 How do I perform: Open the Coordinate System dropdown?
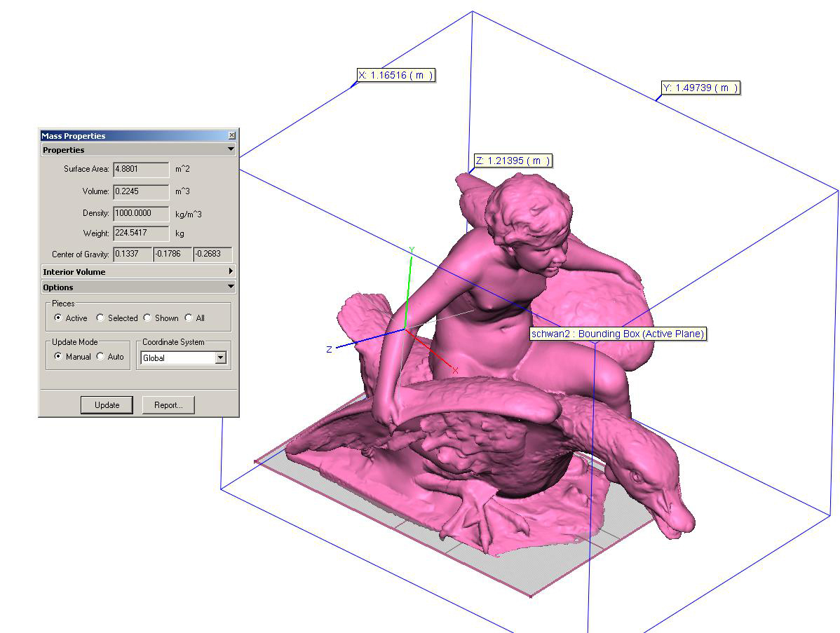pyautogui.click(x=220, y=358)
